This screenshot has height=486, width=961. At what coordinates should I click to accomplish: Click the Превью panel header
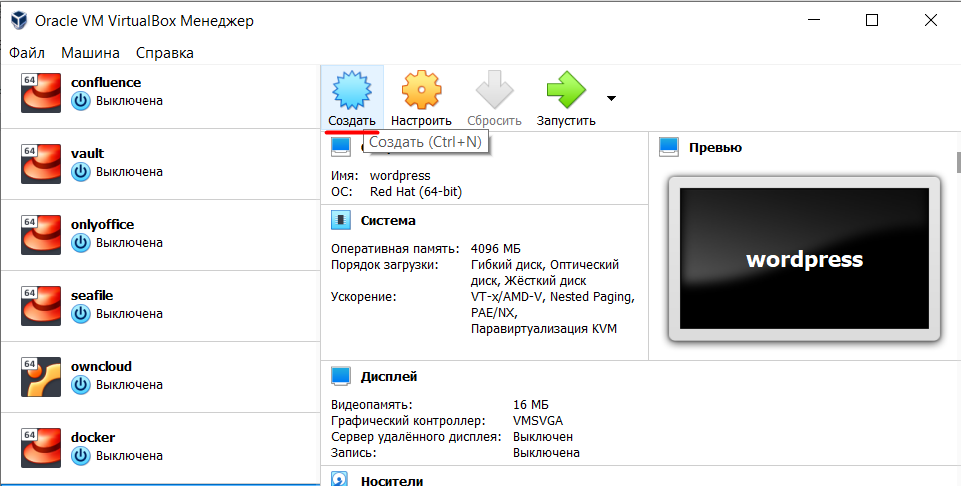tap(715, 148)
